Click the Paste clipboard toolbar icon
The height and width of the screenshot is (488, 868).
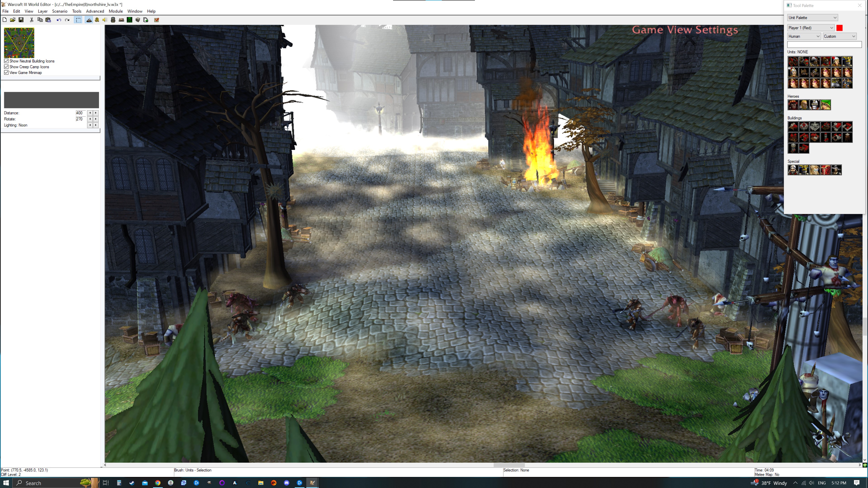(x=48, y=20)
